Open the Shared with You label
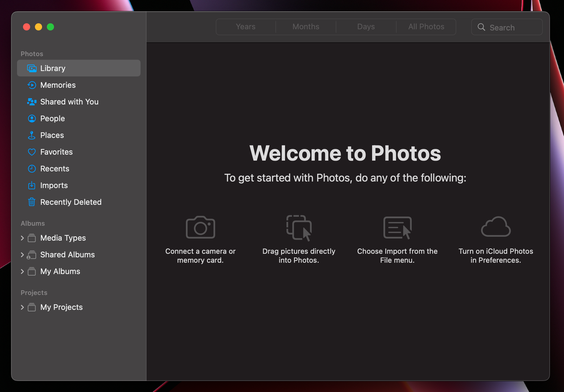The image size is (564, 392). point(69,102)
